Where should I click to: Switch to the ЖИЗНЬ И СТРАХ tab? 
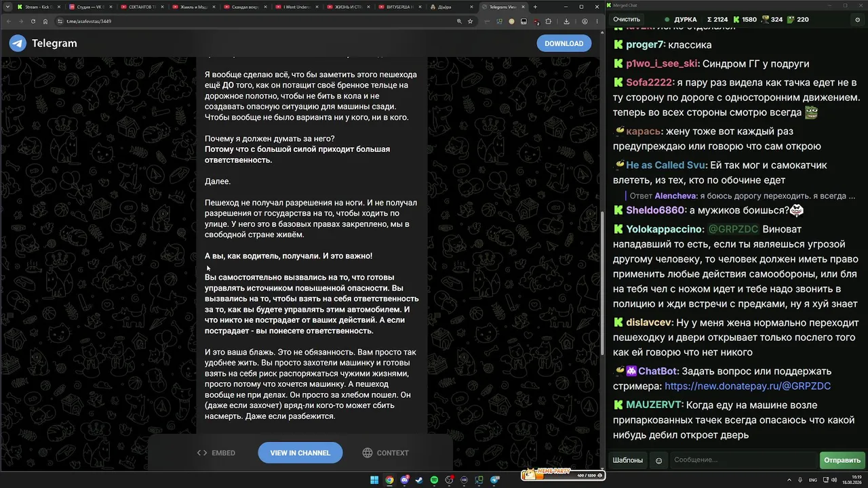pyautogui.click(x=349, y=7)
